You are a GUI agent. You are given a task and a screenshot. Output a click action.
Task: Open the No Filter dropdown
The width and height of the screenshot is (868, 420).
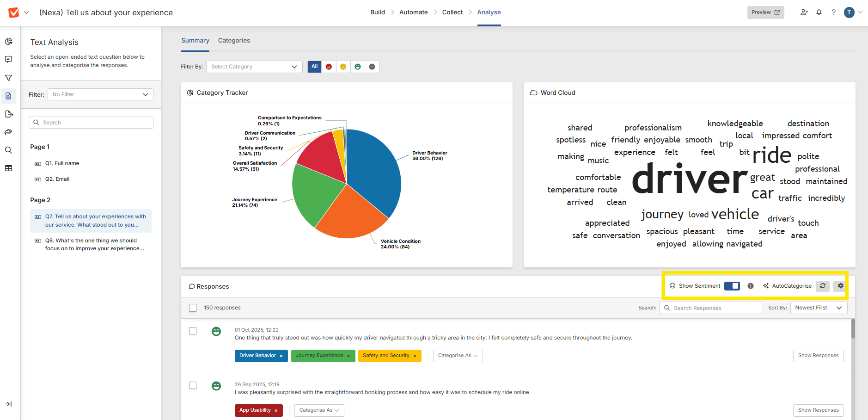click(100, 94)
